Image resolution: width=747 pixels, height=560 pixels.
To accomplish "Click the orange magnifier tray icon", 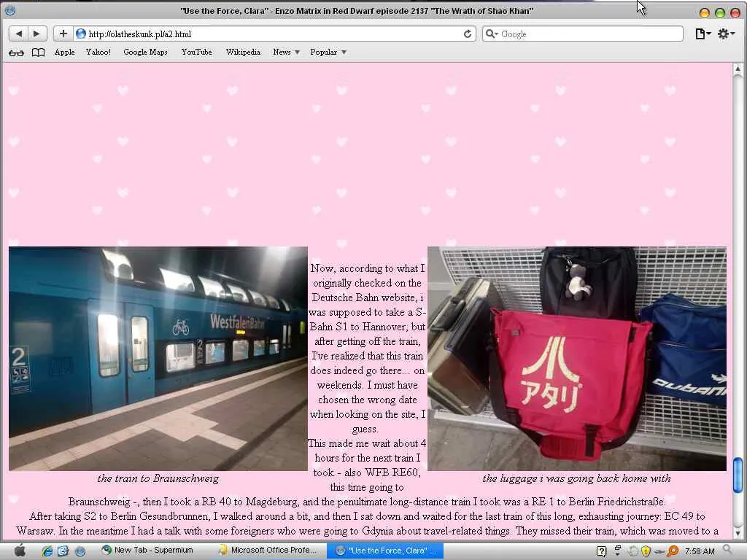I will click(x=673, y=551).
